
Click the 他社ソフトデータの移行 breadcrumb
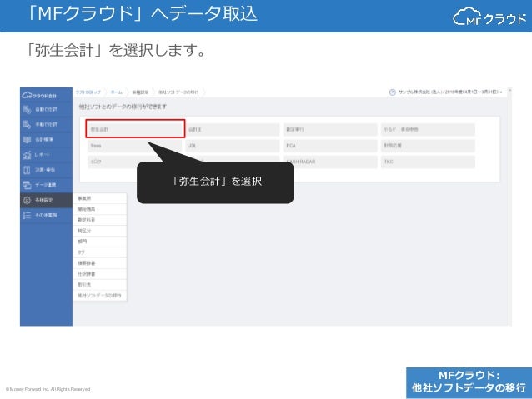[x=178, y=92]
